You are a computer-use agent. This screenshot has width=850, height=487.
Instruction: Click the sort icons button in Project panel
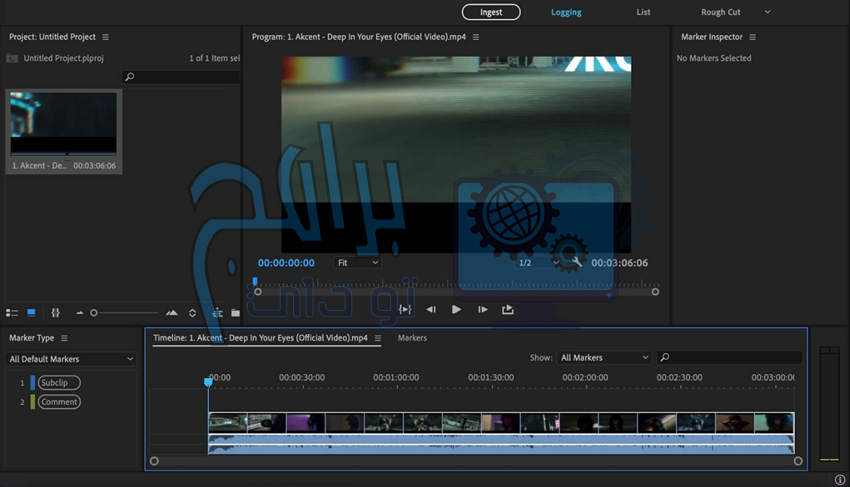click(x=192, y=313)
